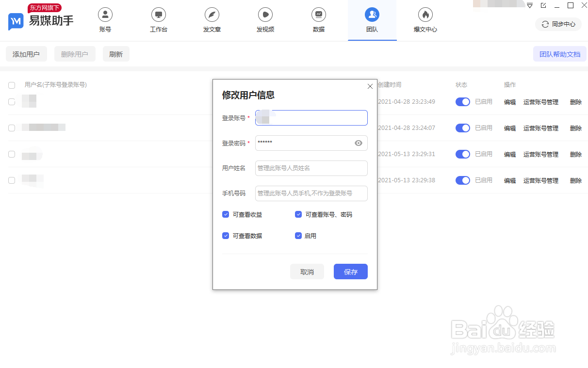
Task: Click 保存 to save user info
Action: coord(351,272)
